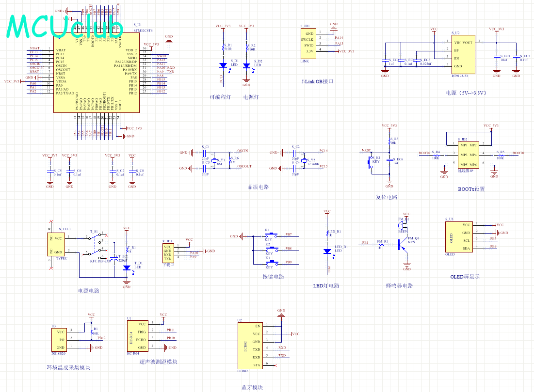Click the S_R4 100k resistor
Screen dimensions: 534x392
(x=436, y=156)
